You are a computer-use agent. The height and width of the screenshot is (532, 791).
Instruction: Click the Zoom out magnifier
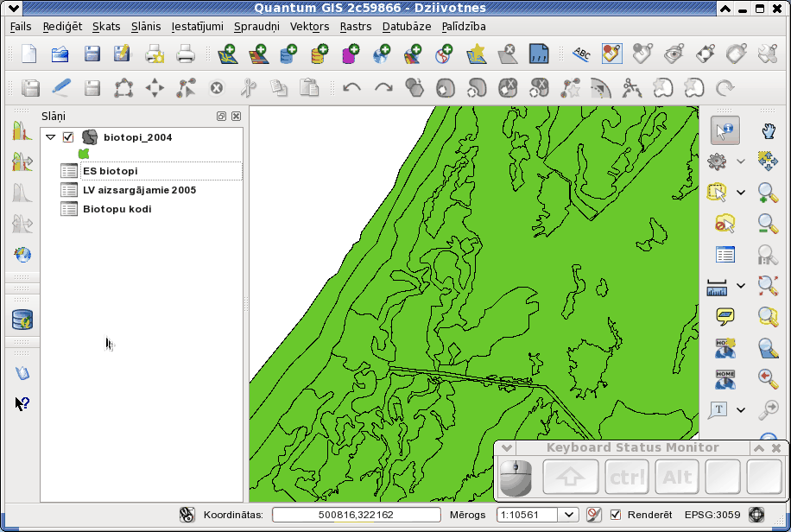tap(768, 224)
